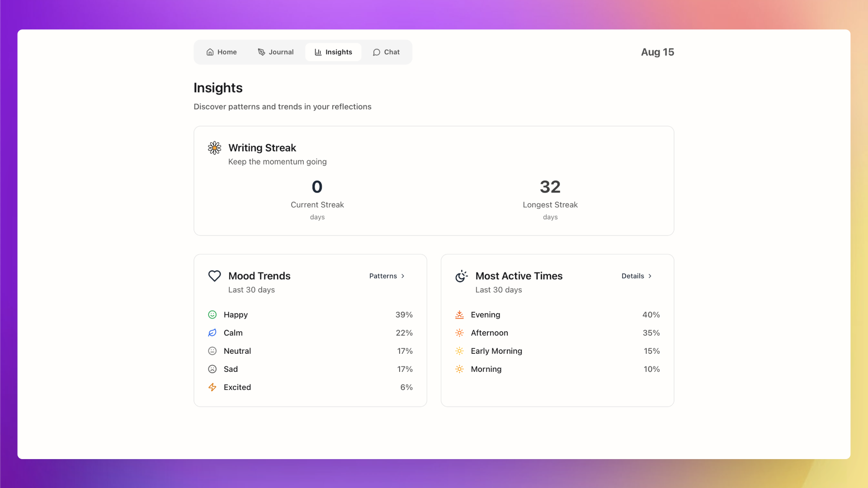This screenshot has height=488, width=868.
Task: Click the Evening sunset icon
Action: (x=459, y=314)
